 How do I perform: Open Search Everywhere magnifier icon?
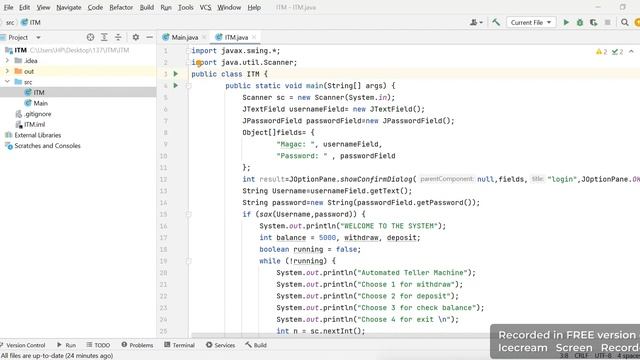[624, 22]
